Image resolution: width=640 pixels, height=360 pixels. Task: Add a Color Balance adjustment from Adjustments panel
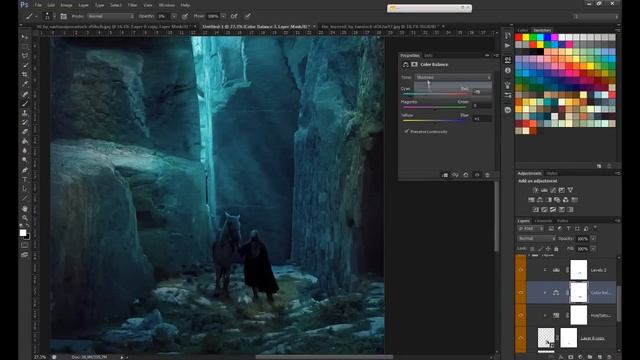click(540, 200)
